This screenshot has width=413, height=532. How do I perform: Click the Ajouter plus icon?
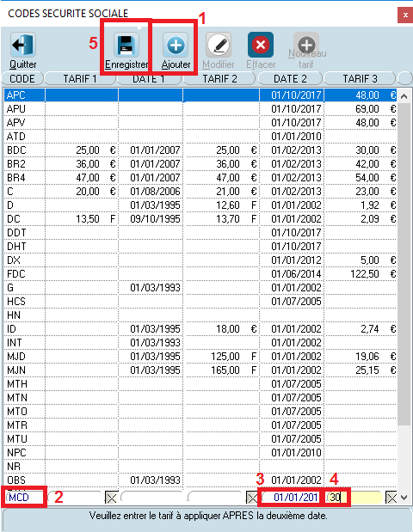click(176, 45)
